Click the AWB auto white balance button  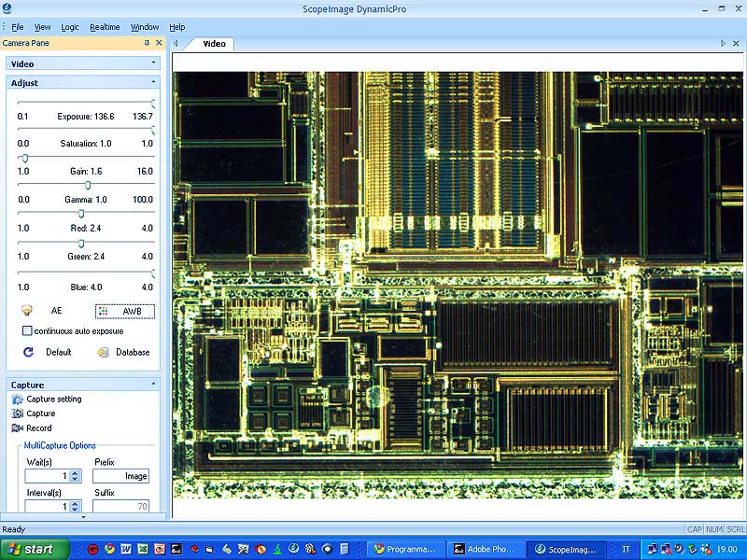pos(125,312)
